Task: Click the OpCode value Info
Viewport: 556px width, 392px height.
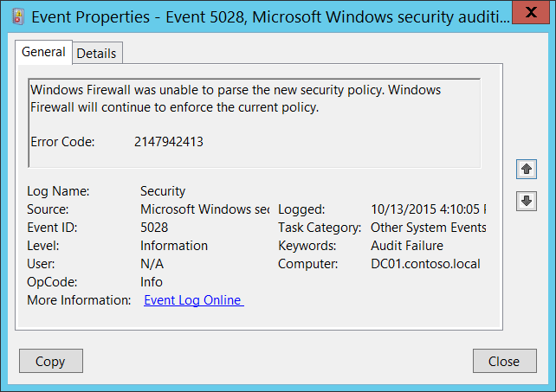Action: [152, 281]
